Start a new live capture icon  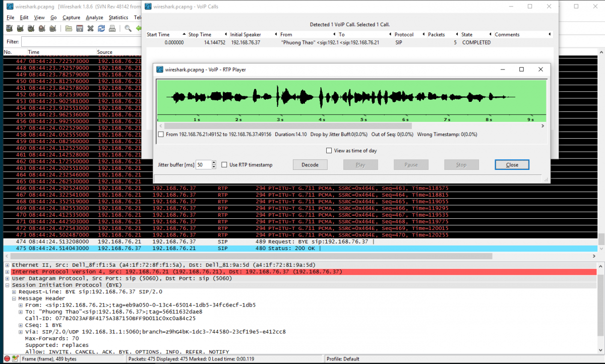31,29
